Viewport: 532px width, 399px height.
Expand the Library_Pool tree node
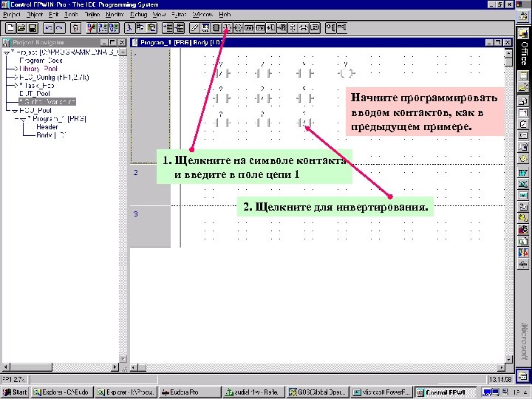coord(16,69)
